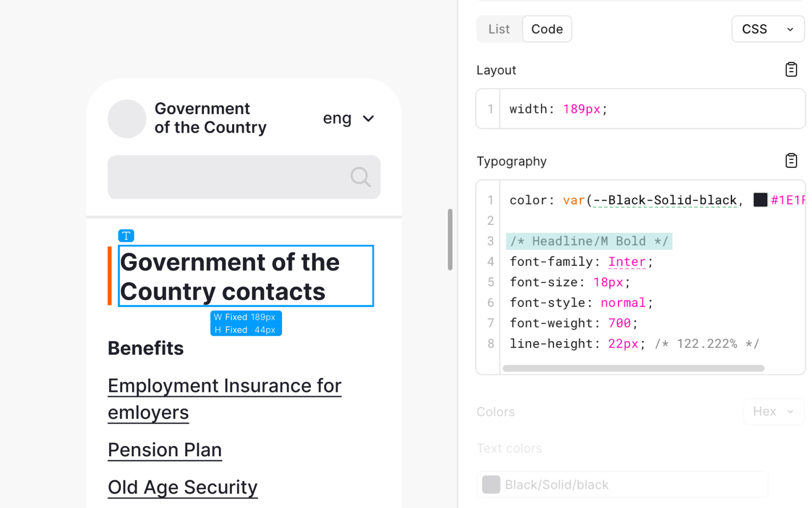The width and height of the screenshot is (812, 508).
Task: Click the search magnifier icon
Action: click(x=360, y=177)
